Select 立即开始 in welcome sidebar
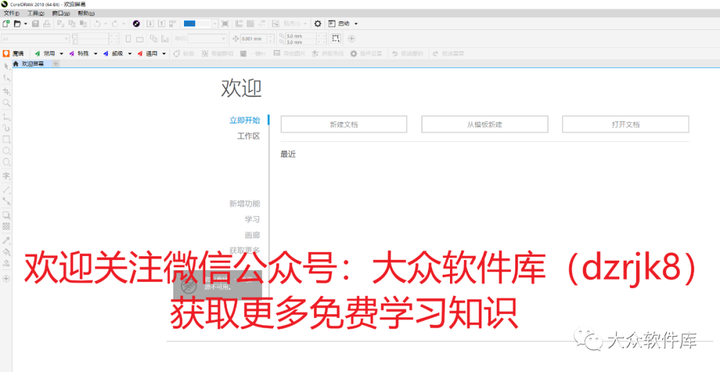 pos(245,120)
